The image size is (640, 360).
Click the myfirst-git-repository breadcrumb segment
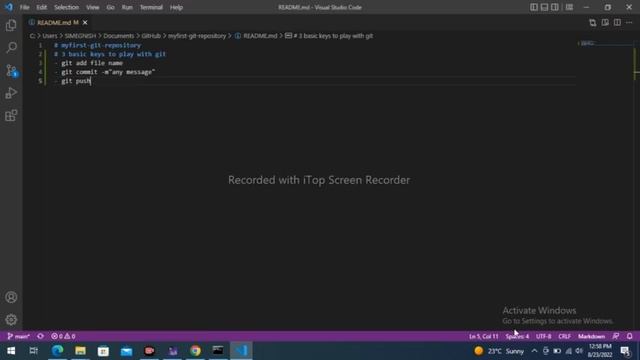[197, 36]
